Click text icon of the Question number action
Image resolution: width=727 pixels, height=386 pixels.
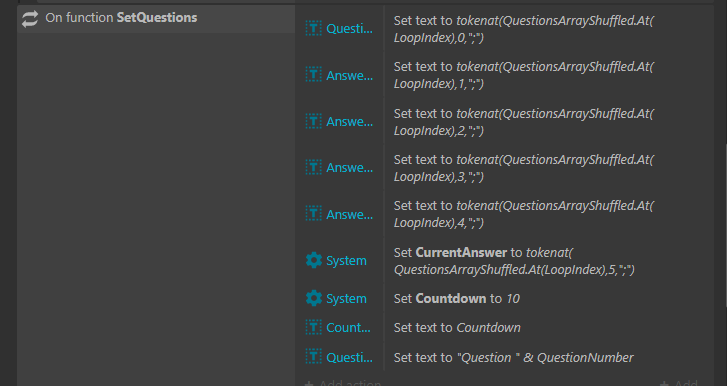pos(313,357)
